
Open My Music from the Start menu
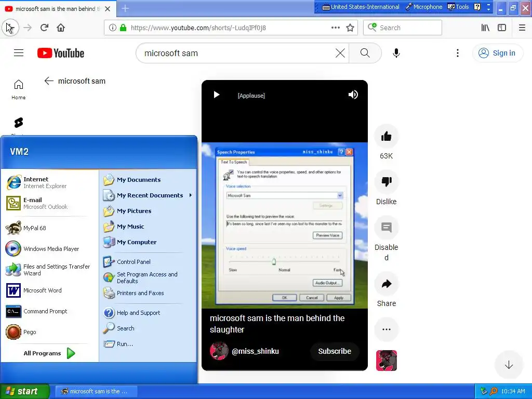tap(148, 227)
